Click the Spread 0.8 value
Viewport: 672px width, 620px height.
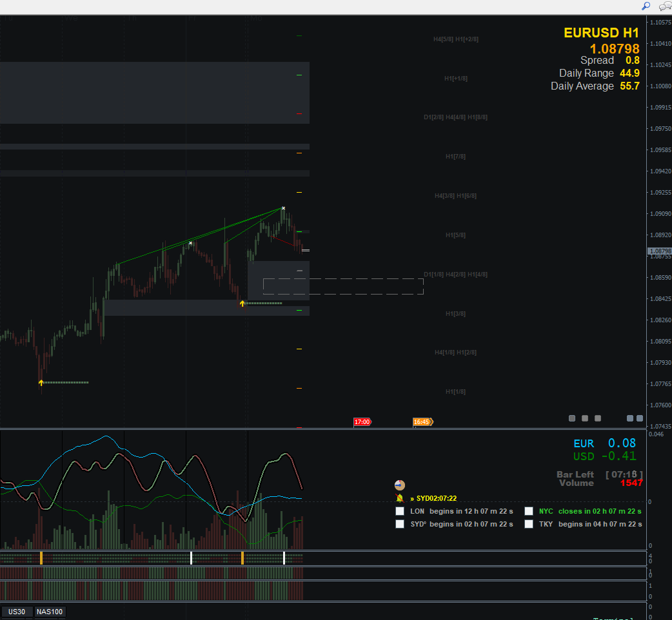pos(632,61)
